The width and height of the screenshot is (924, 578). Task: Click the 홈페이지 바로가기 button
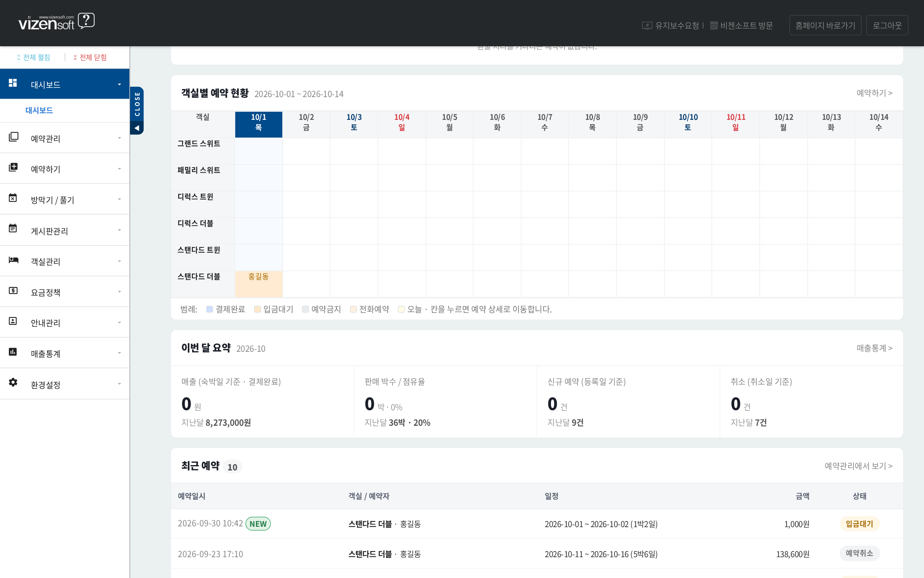tap(825, 25)
